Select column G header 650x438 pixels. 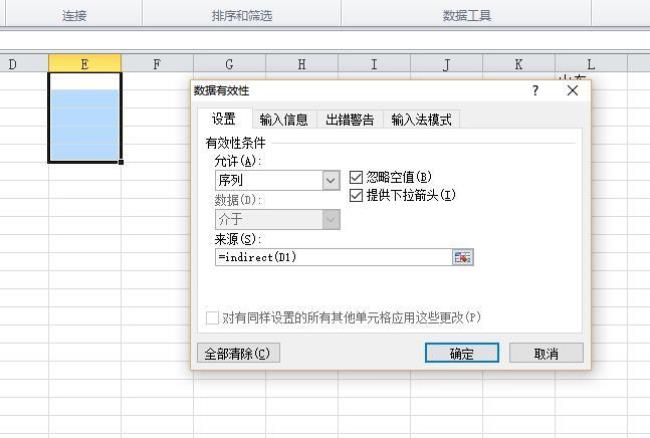click(x=229, y=64)
